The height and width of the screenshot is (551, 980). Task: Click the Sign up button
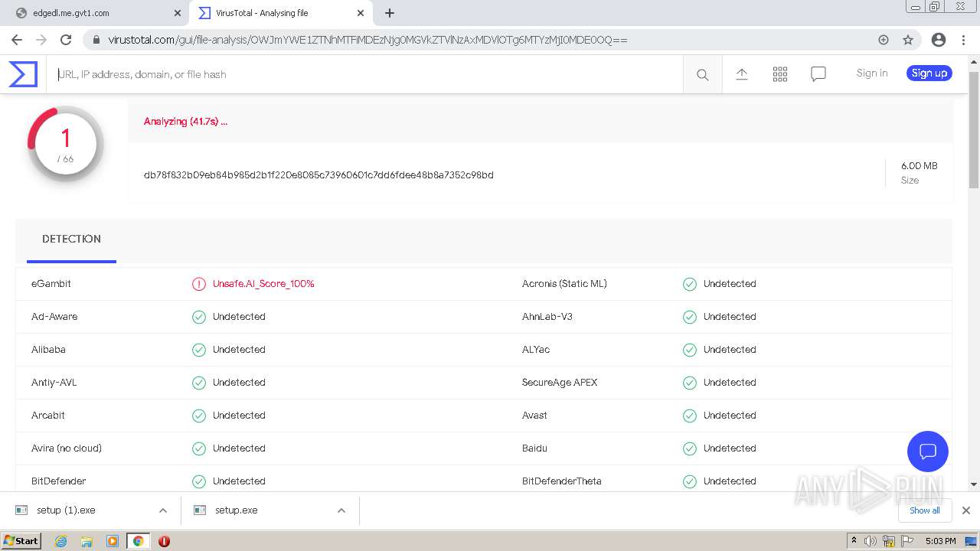[x=929, y=73]
